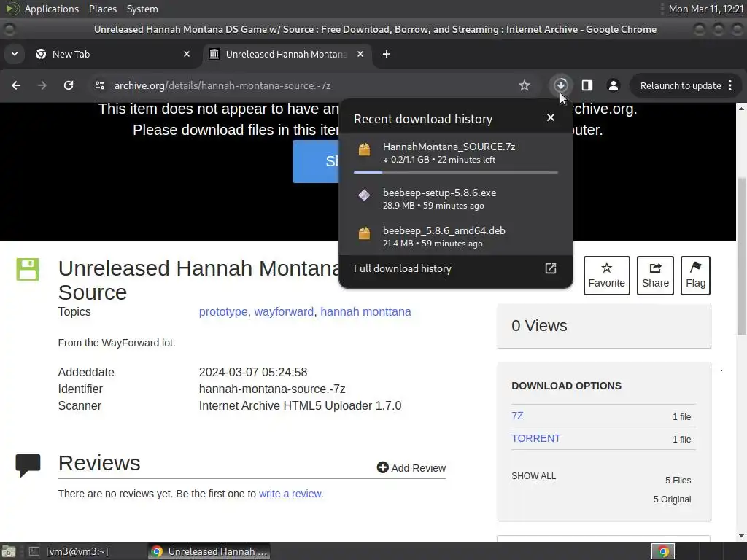This screenshot has width=747, height=560.
Task: Open the Chrome profile icon
Action: 613,85
